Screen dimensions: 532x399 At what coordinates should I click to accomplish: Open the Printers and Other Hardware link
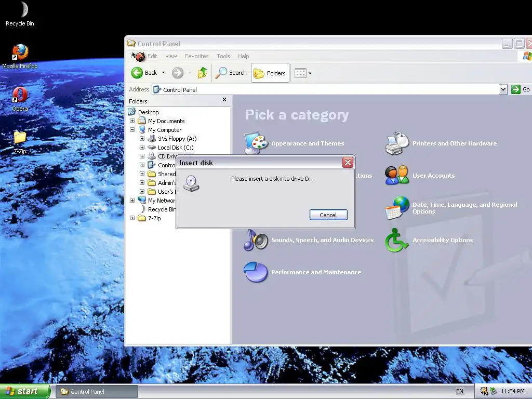pos(454,143)
